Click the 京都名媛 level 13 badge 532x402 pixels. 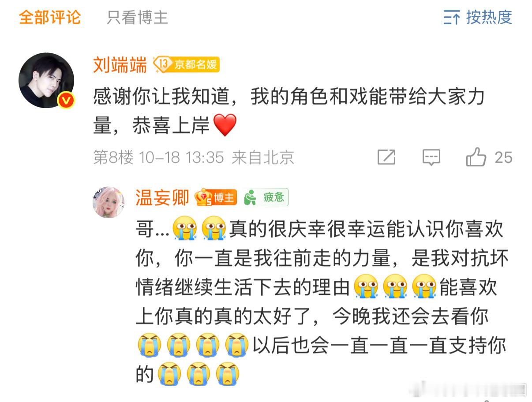(x=186, y=65)
